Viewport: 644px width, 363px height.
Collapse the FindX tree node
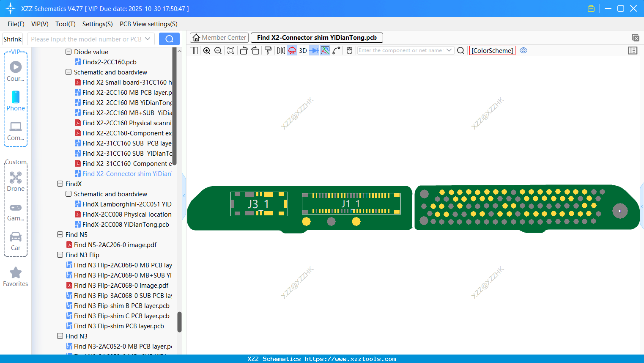point(60,184)
